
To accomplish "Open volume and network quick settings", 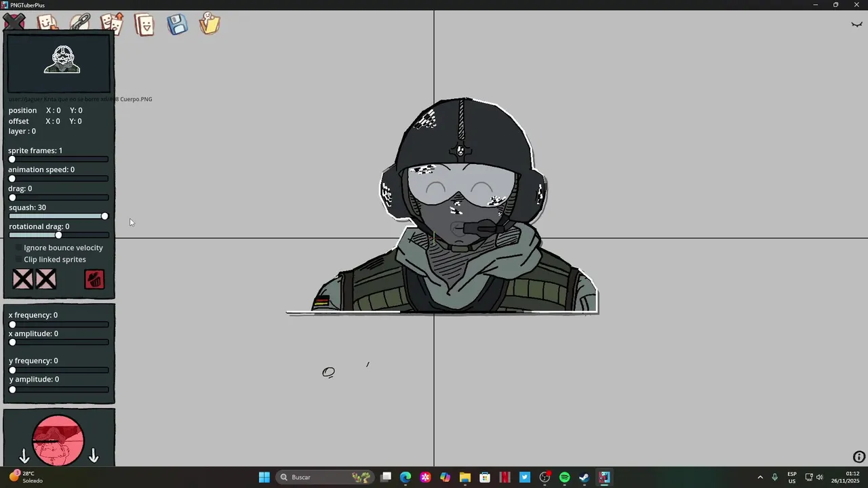I will [x=814, y=477].
